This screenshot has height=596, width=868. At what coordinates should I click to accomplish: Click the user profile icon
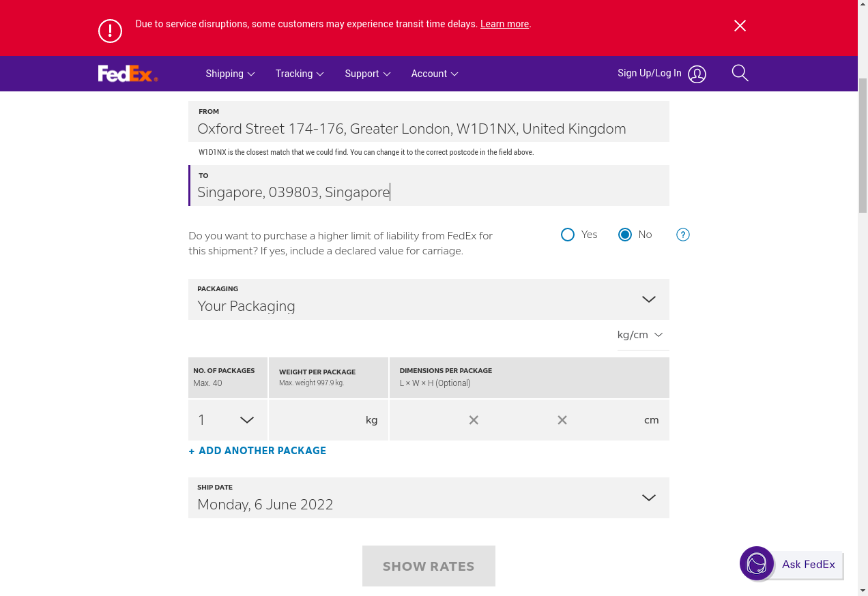coord(697,74)
